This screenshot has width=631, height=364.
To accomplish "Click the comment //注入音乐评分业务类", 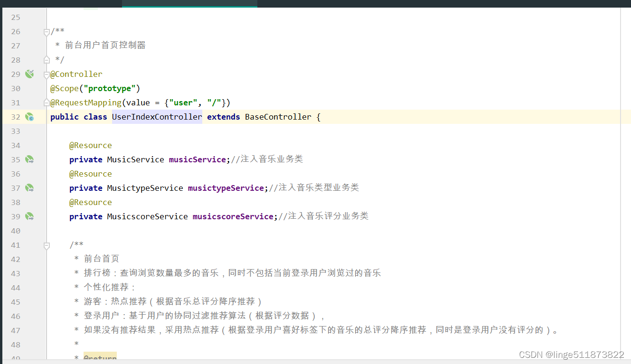I will (323, 216).
